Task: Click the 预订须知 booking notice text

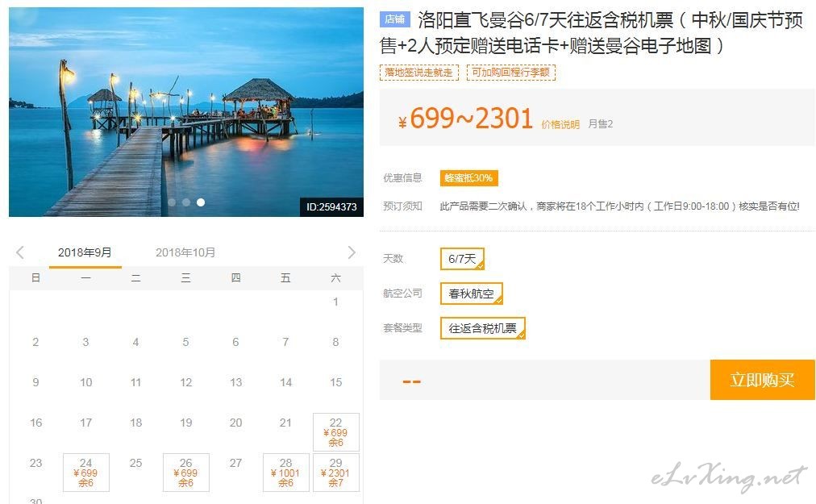Action: pos(402,206)
